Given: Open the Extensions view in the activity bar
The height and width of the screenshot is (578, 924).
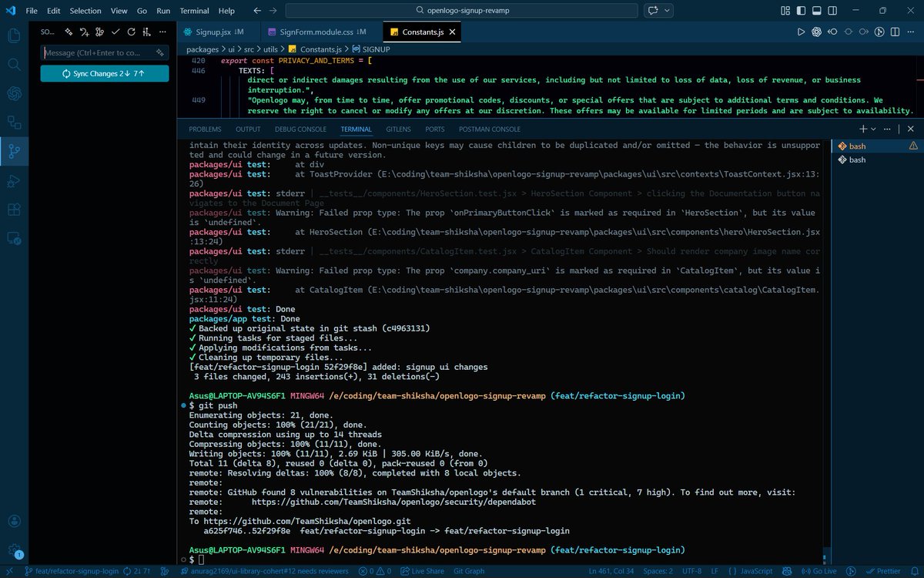Looking at the screenshot, I should pos(14,209).
